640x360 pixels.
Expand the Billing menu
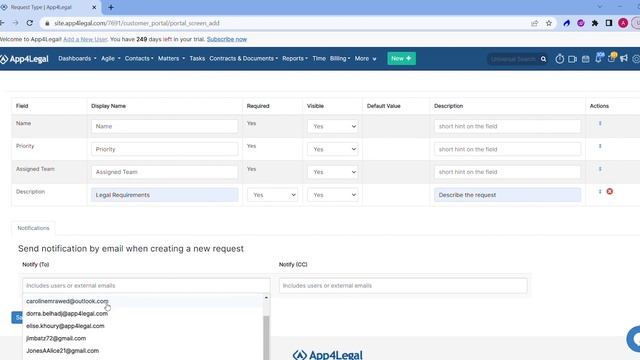(x=340, y=59)
